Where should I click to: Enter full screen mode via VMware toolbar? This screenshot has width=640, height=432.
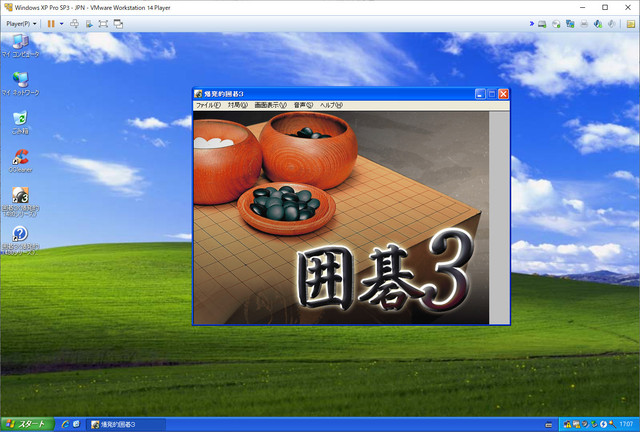tap(103, 24)
